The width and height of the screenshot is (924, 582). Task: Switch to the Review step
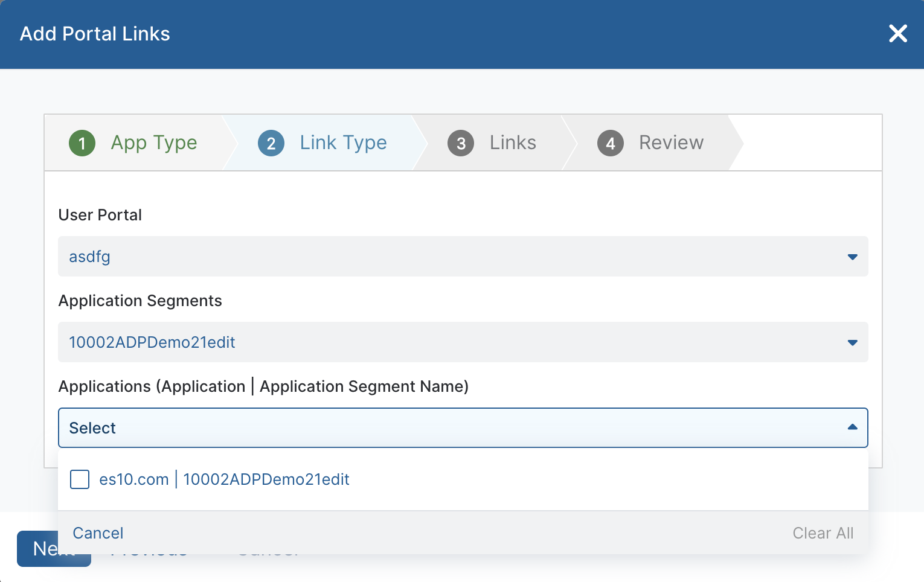pyautogui.click(x=670, y=143)
